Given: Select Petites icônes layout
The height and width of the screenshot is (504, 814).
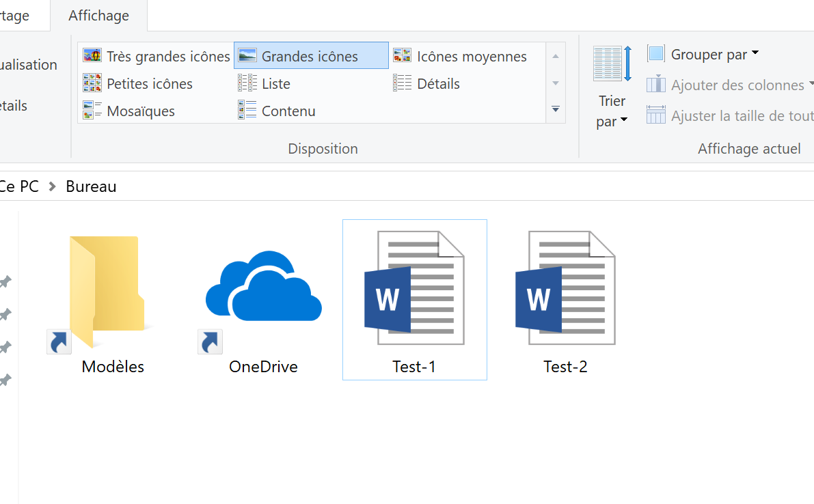Looking at the screenshot, I should click(137, 83).
